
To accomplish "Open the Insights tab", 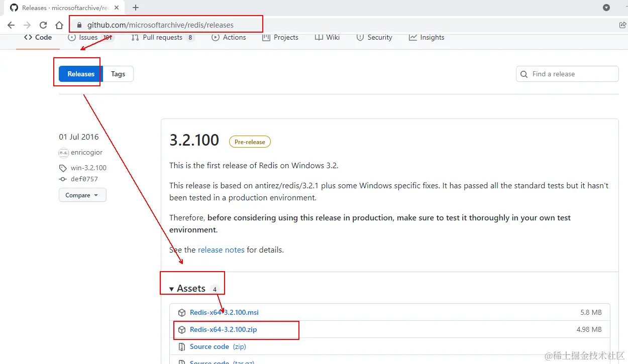I will pyautogui.click(x=427, y=37).
